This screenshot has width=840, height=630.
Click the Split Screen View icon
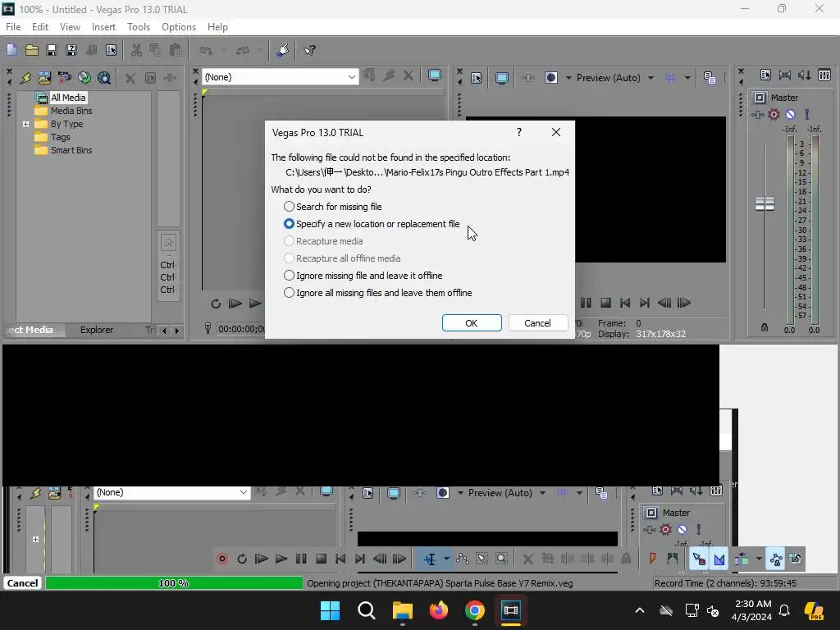point(550,78)
